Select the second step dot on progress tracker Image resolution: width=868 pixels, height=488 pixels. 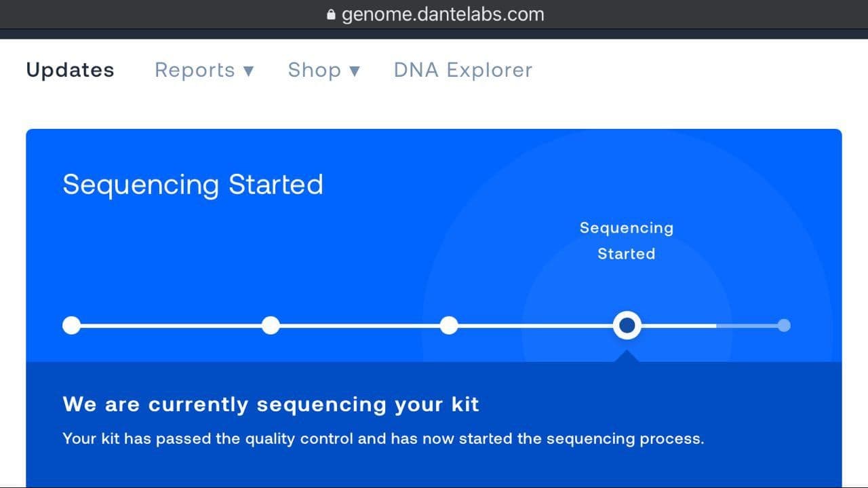pos(271,326)
